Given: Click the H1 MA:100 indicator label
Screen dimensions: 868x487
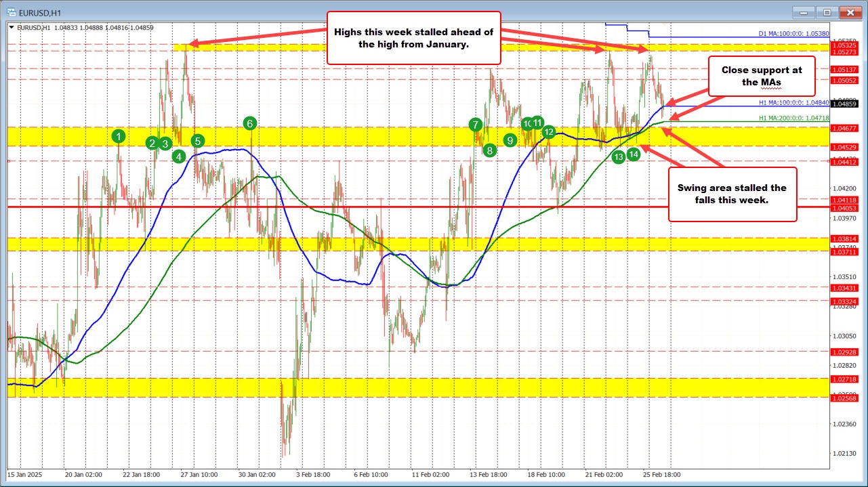Looking at the screenshot, I should click(x=792, y=103).
